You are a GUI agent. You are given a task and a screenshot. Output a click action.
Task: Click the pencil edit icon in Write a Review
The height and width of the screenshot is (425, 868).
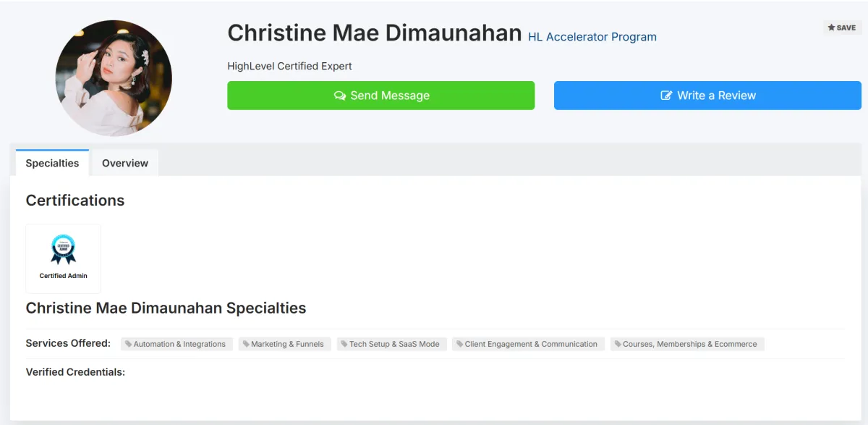pos(666,96)
